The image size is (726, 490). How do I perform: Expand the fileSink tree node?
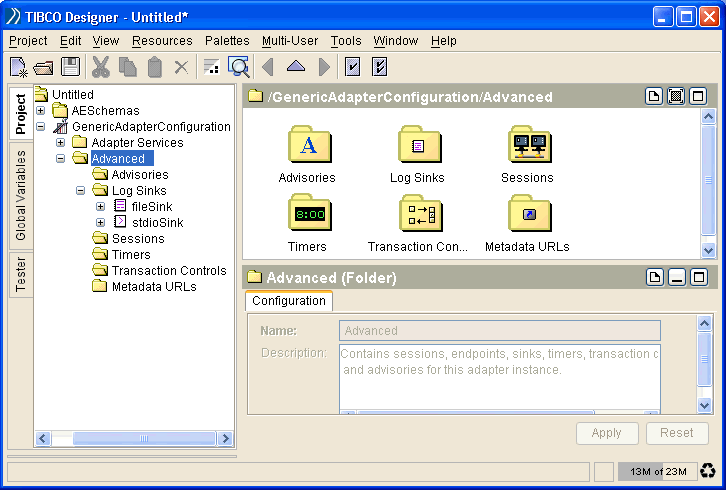coord(100,207)
